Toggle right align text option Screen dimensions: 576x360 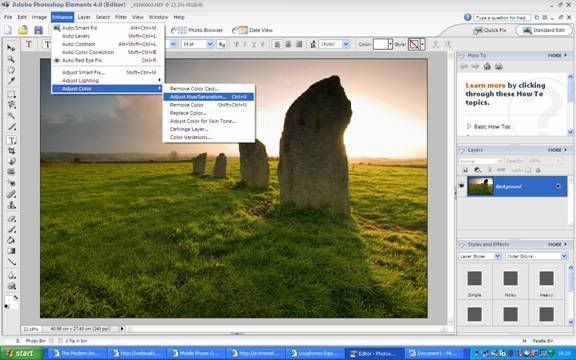299,44
